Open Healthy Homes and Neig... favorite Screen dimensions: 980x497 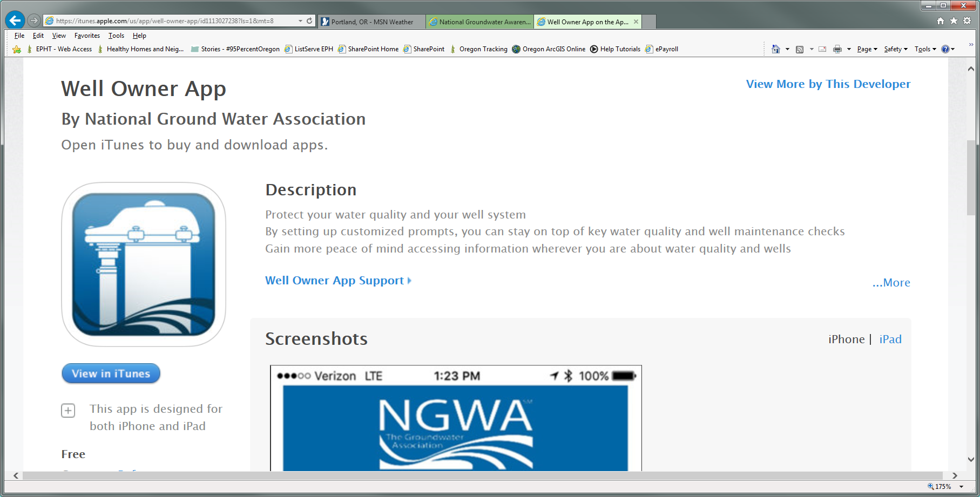click(140, 49)
